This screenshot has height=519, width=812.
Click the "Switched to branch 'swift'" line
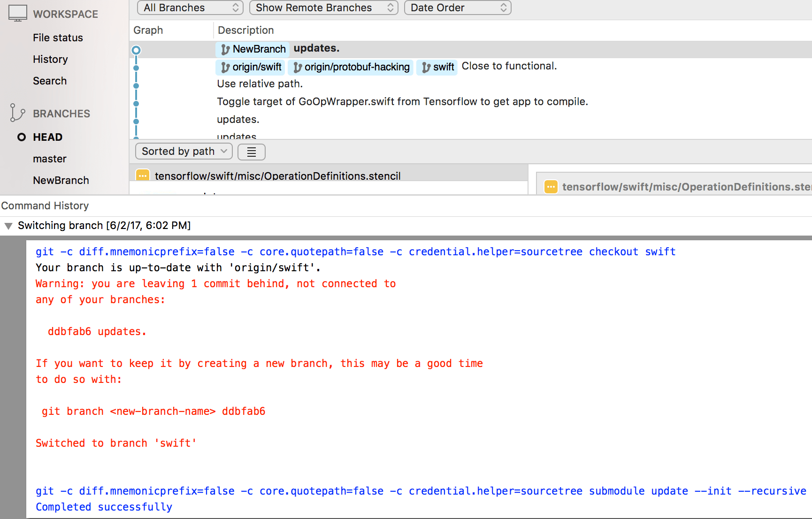tap(116, 443)
